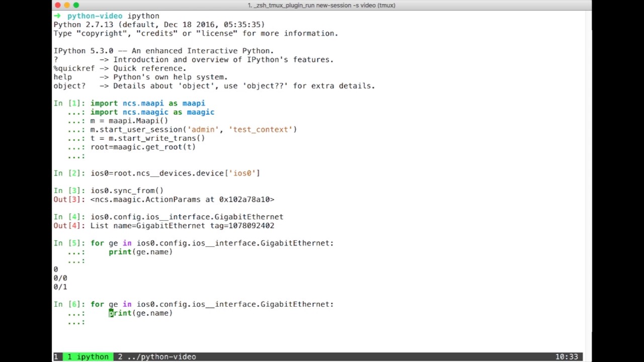
Task: Click the Type "copyright", "credits" line
Action: pyautogui.click(x=196, y=33)
